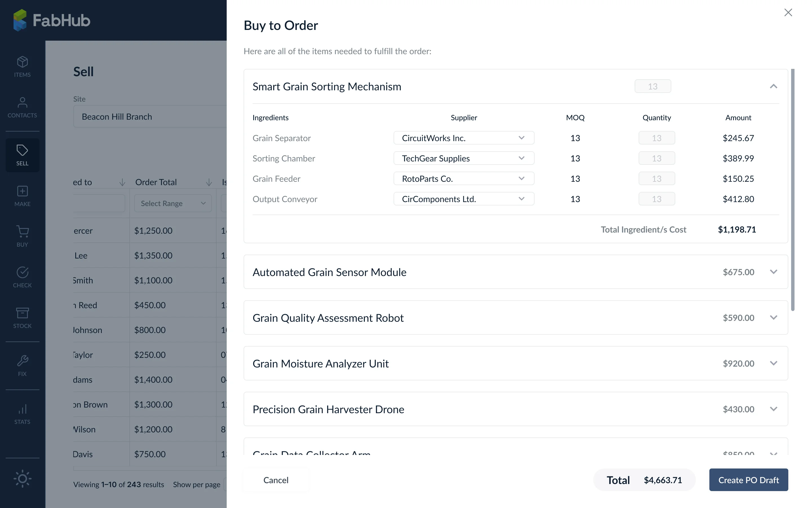Click the $245.67 amount value
This screenshot has height=508, width=812.
click(738, 138)
